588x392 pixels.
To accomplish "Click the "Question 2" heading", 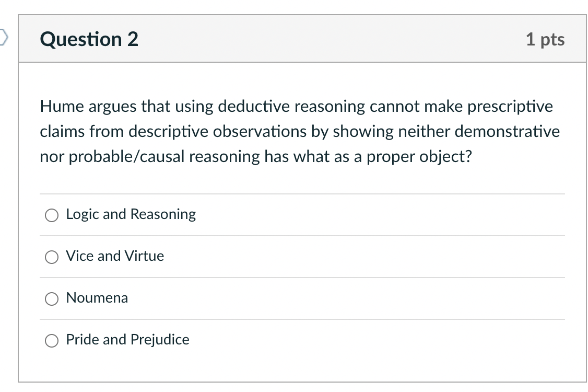I will 88,39.
